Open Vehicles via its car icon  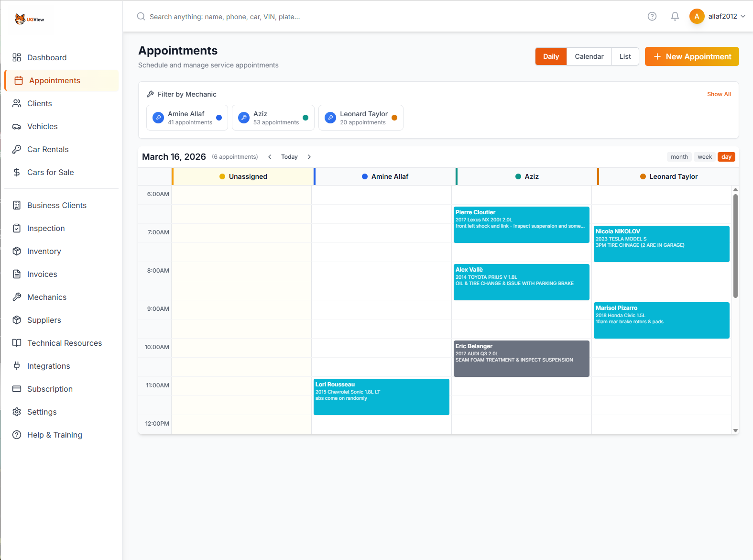click(17, 126)
